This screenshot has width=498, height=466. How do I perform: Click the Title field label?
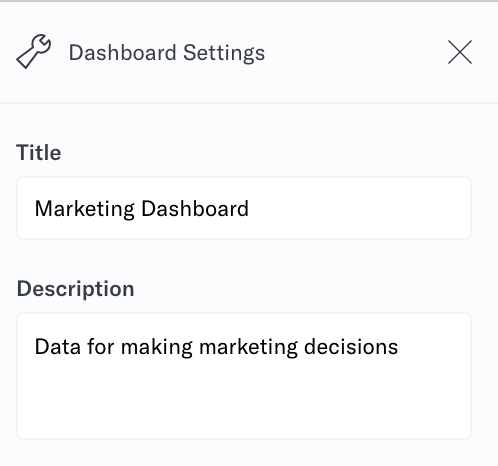pyautogui.click(x=39, y=153)
